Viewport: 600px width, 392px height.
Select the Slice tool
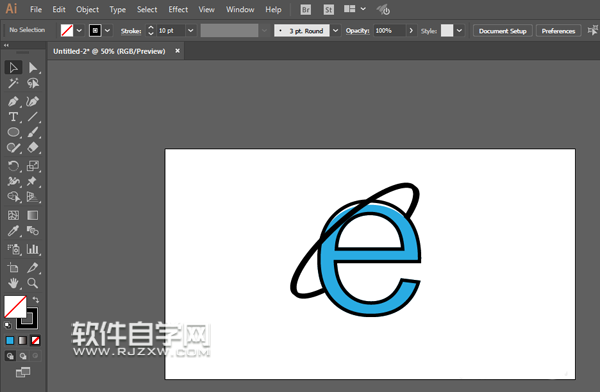click(x=33, y=268)
